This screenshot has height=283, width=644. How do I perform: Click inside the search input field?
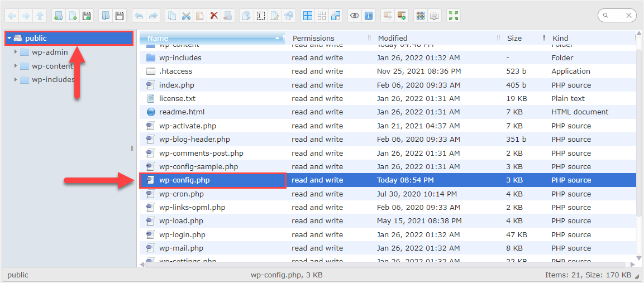[x=617, y=16]
